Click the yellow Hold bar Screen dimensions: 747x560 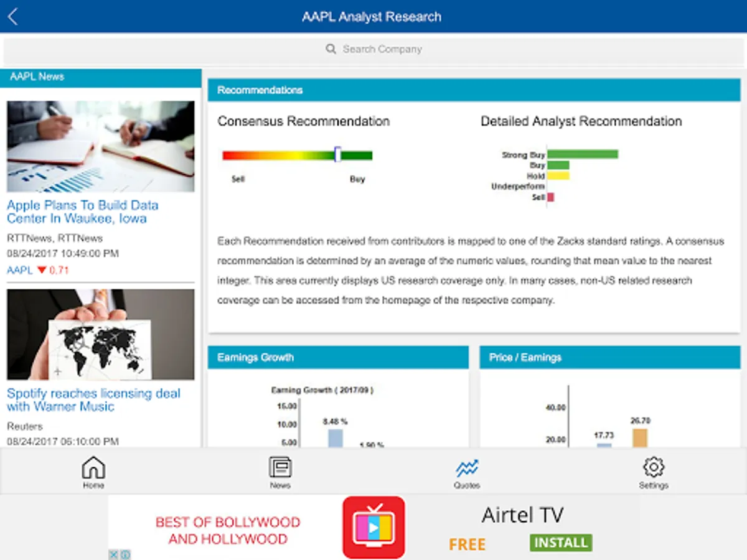point(558,175)
